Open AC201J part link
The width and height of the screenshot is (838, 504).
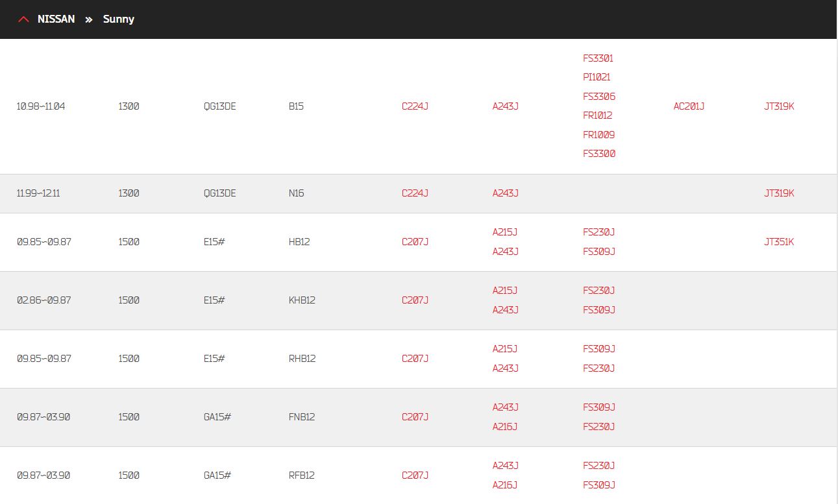689,106
